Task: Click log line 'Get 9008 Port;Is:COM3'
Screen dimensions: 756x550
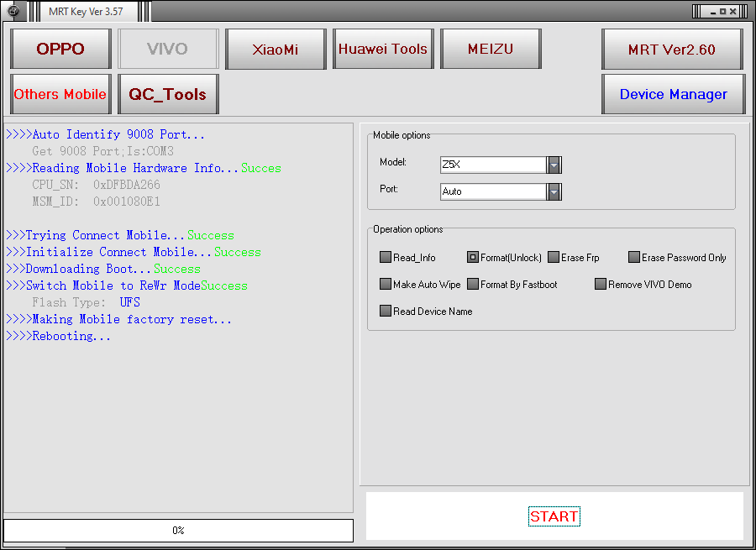Action: pyautogui.click(x=102, y=151)
